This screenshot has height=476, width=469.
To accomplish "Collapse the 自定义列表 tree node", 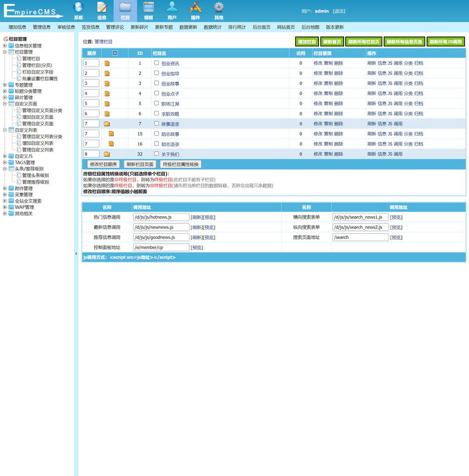I will [x=5, y=130].
